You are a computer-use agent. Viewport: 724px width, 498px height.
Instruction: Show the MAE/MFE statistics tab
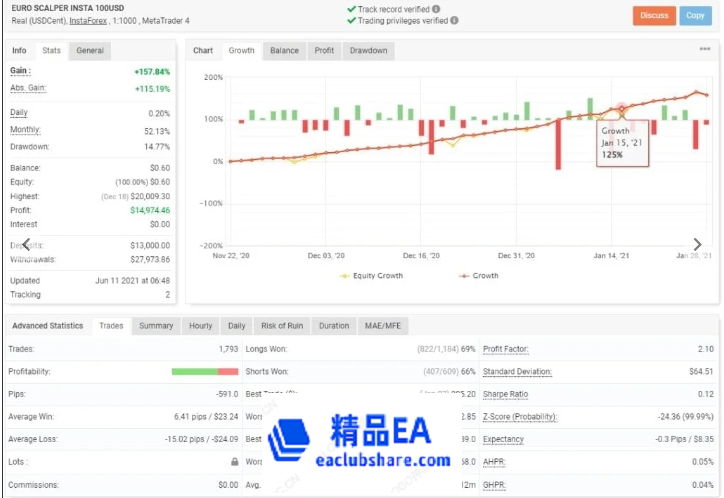tap(383, 326)
